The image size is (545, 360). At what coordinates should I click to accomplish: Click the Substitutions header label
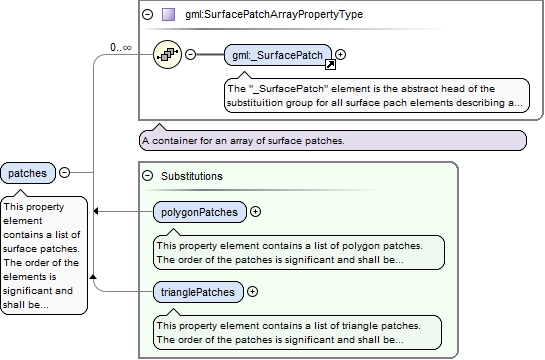click(x=192, y=176)
